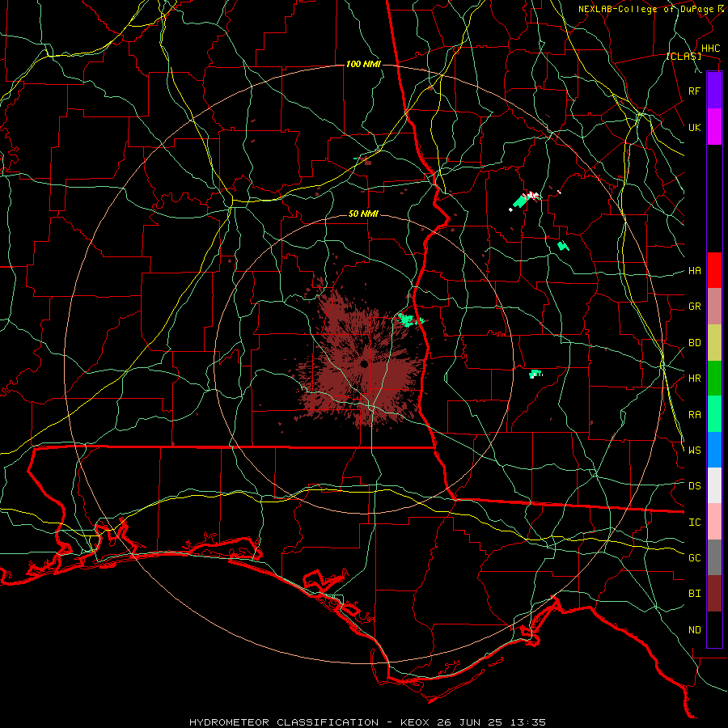Click the DS legend label
728x728 pixels.
pyautogui.click(x=694, y=486)
